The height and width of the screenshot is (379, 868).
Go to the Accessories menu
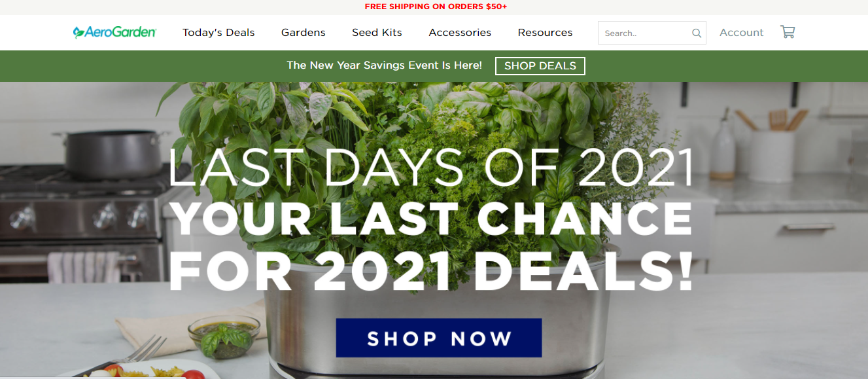pyautogui.click(x=460, y=33)
